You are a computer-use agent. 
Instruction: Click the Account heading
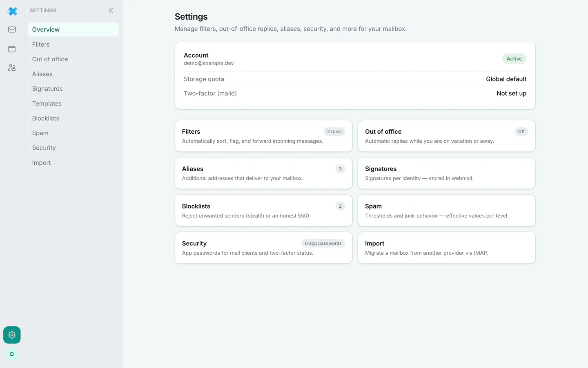[196, 55]
